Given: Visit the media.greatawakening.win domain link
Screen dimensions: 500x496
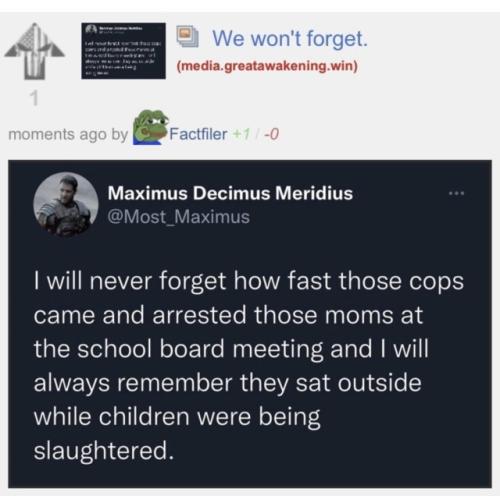Looking at the screenshot, I should click(x=267, y=66).
